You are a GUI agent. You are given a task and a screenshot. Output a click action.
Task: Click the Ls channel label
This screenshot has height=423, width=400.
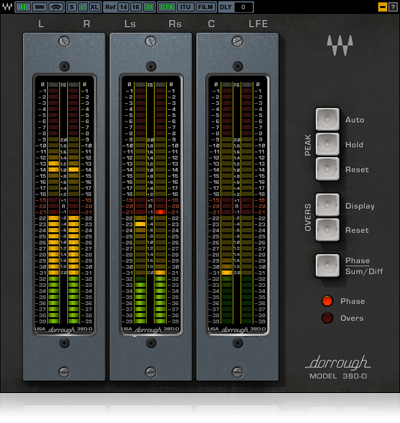[x=130, y=24]
